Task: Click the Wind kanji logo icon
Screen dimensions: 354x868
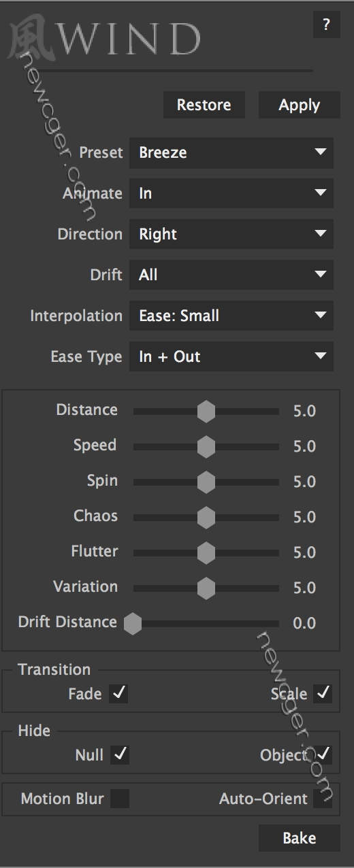Action: (x=30, y=38)
